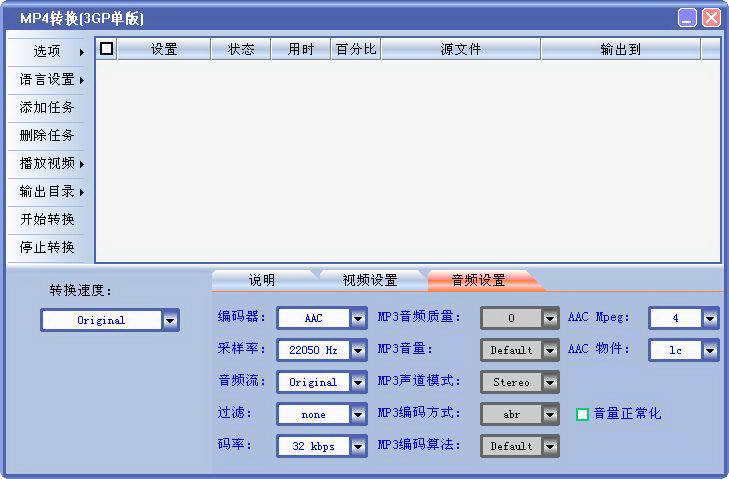Select the 音频设置 tab

(x=479, y=280)
